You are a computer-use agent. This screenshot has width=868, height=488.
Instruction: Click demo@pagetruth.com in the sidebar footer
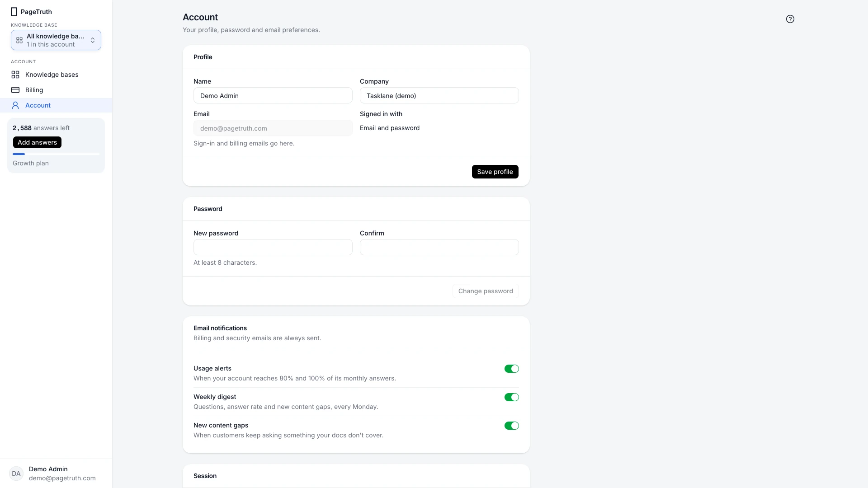click(62, 478)
